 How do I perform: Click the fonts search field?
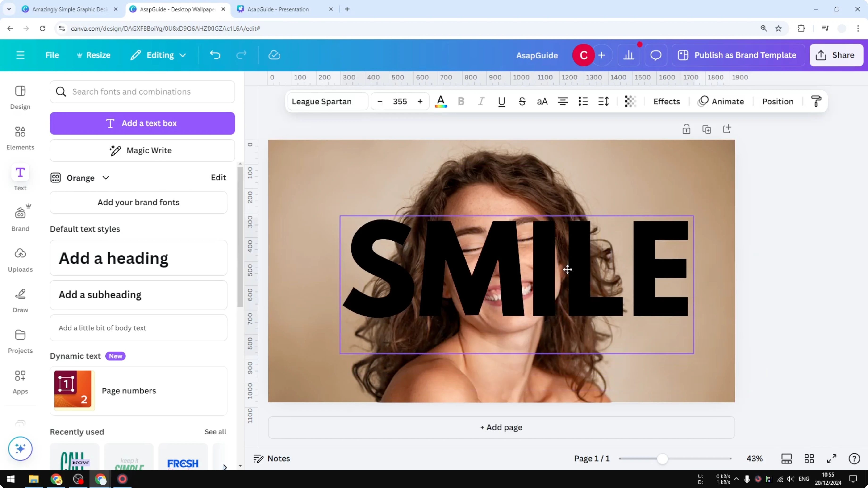coord(142,92)
